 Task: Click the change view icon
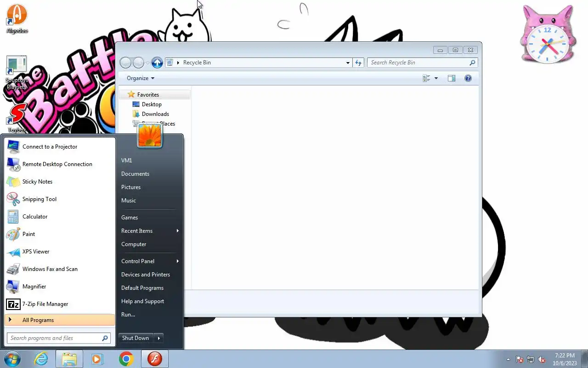(426, 78)
